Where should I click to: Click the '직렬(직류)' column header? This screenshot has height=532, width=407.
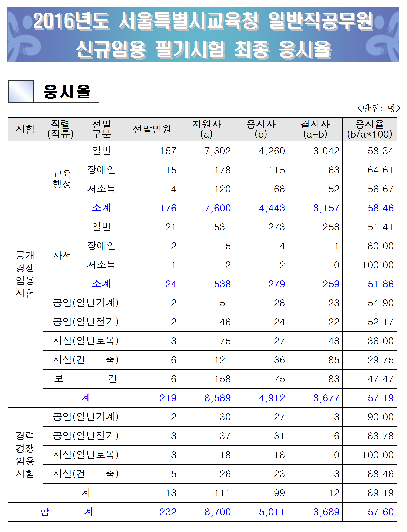[x=60, y=129]
